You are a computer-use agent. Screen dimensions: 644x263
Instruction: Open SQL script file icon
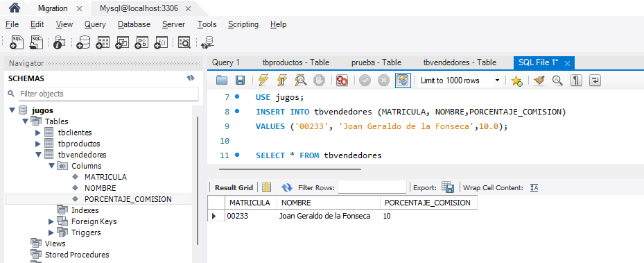(x=37, y=42)
